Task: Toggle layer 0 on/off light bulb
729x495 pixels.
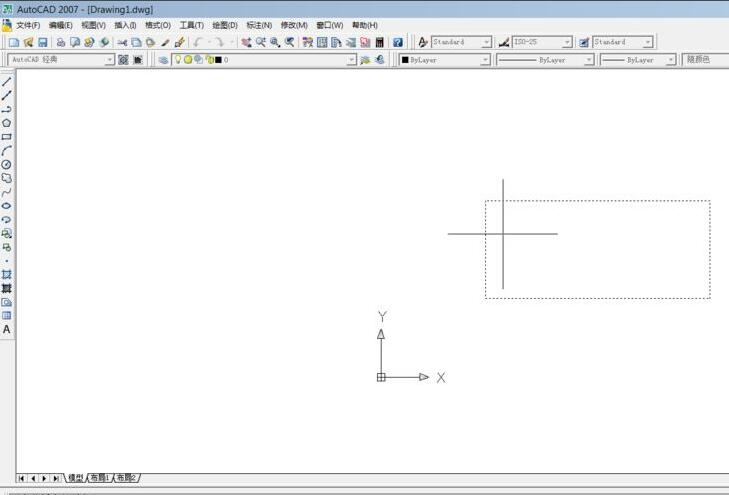Action: pyautogui.click(x=178, y=59)
